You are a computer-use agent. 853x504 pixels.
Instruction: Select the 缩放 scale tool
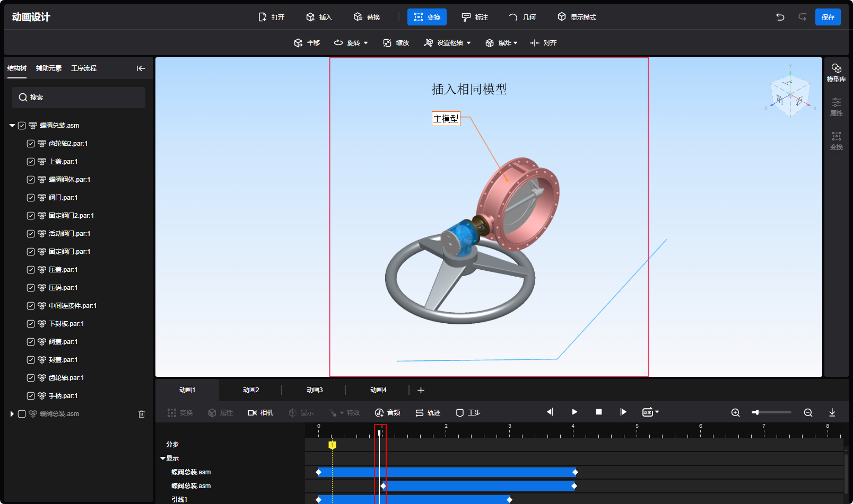(396, 43)
